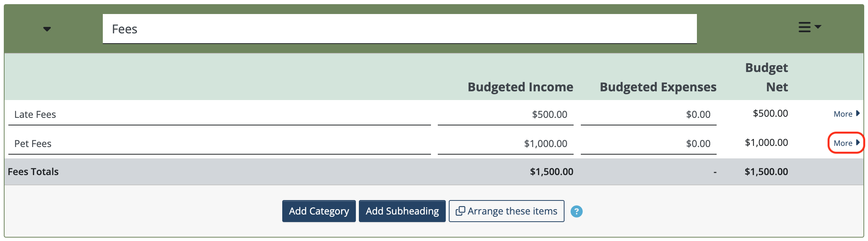Select Late Fees budgeted expenses $0.00 field
This screenshot has width=868, height=241.
click(x=648, y=114)
